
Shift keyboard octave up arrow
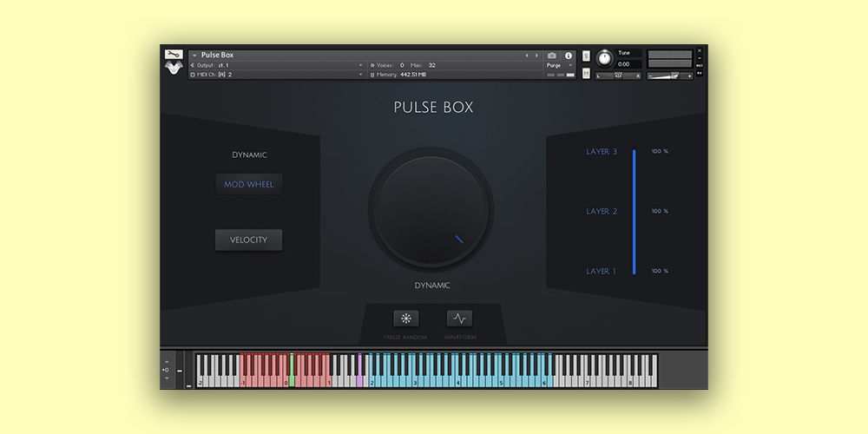[x=166, y=361]
